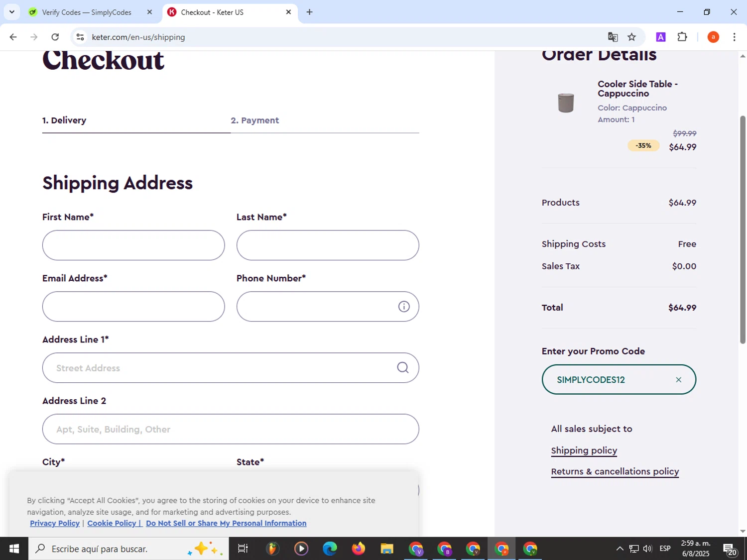Click the Cooler Side Table product thumbnail
This screenshot has width=747, height=560.
[566, 103]
